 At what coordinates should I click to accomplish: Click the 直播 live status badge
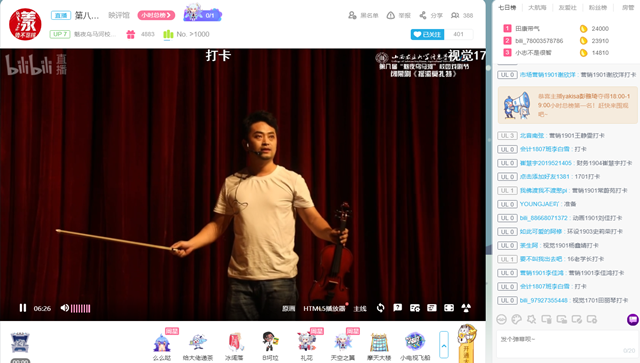[61, 16]
